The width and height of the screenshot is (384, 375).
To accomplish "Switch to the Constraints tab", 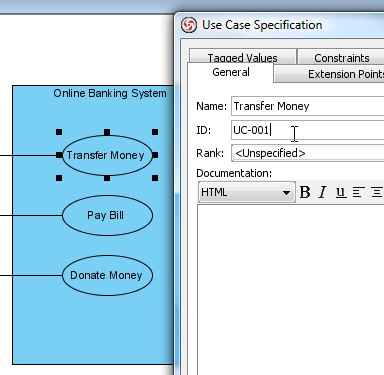I will click(x=341, y=57).
